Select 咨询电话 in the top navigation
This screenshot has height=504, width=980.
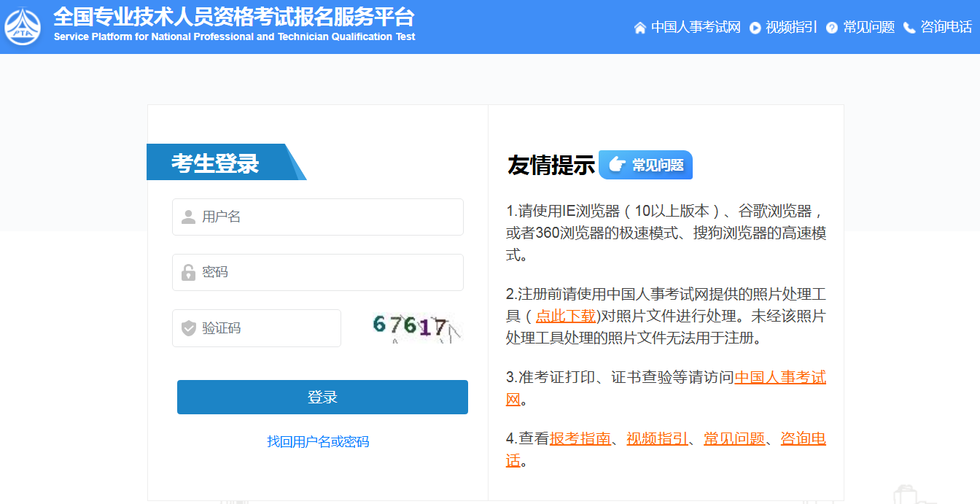[946, 27]
